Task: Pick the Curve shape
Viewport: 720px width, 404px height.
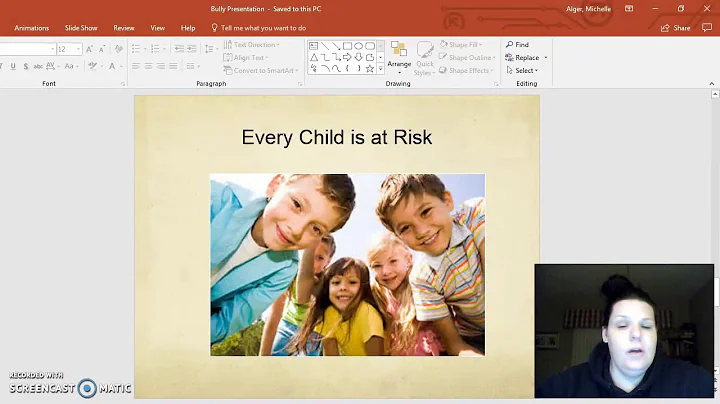Action: pos(336,69)
